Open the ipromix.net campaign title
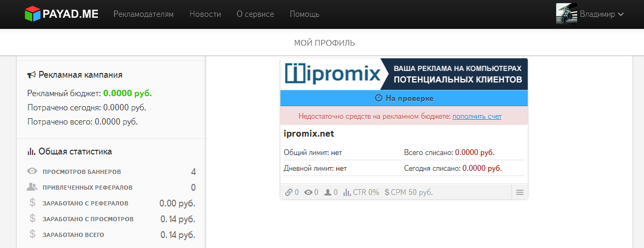 coord(309,133)
